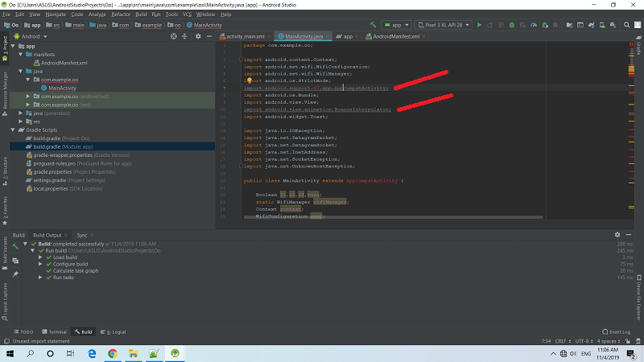Open the VCS menu

point(187,14)
